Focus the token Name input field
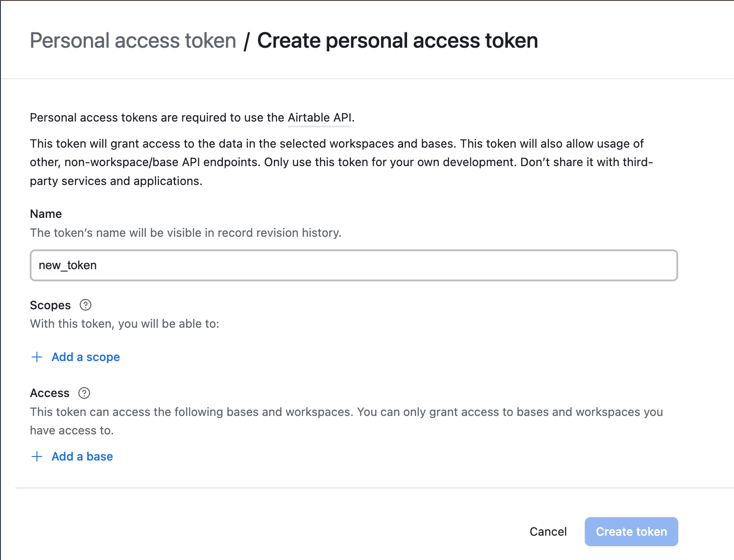The image size is (734, 560). (x=353, y=266)
